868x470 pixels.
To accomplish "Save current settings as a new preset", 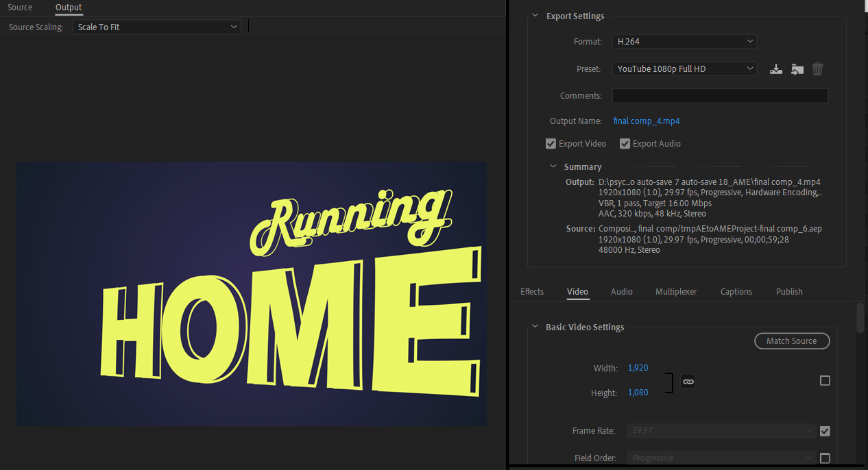I will pos(775,69).
